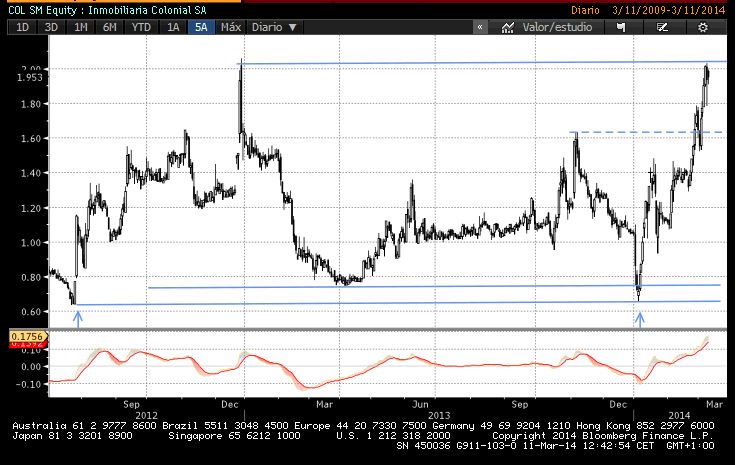The image size is (736, 465).
Task: Collapse toolbar with double-chevron button
Action: tap(480, 27)
